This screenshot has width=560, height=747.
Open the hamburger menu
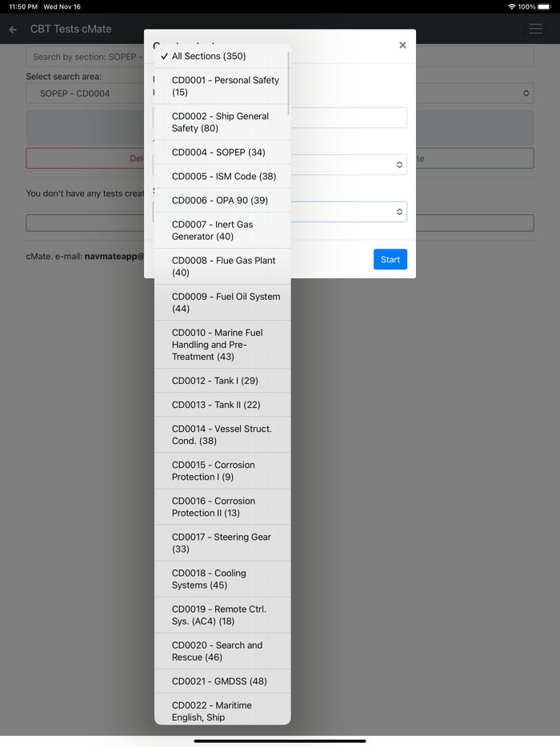535,30
